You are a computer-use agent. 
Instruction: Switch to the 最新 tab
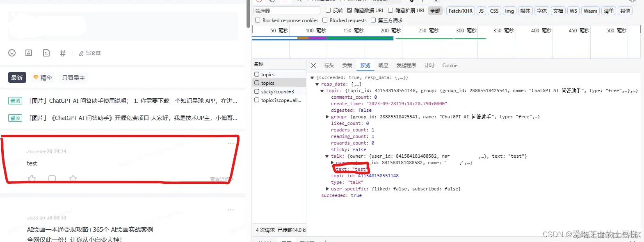click(x=17, y=77)
